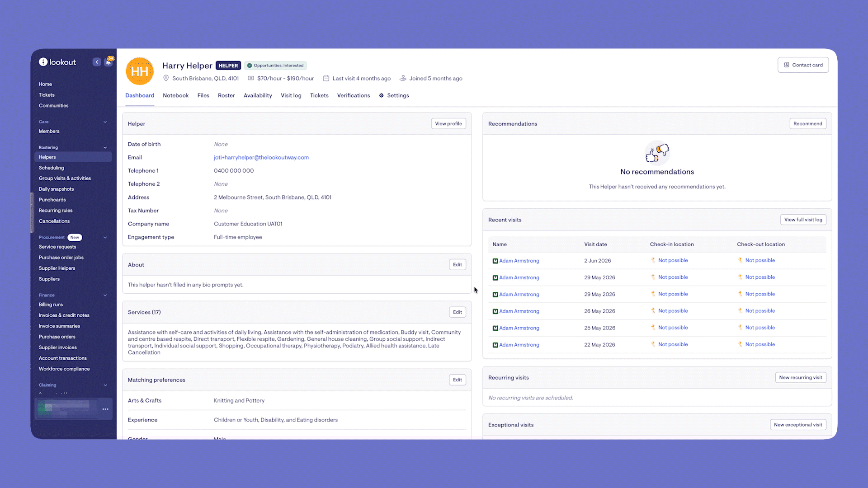Open the Files tab
Viewport: 868px width, 488px height.
[x=203, y=95]
